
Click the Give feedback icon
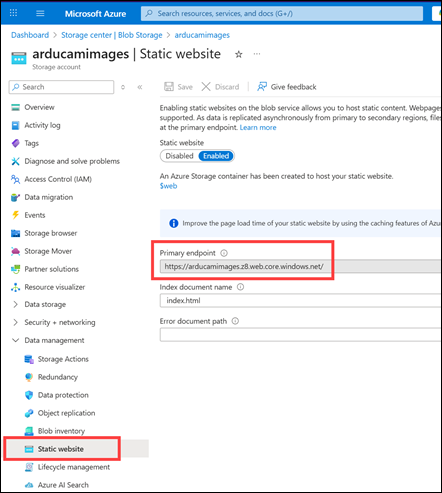(x=262, y=87)
